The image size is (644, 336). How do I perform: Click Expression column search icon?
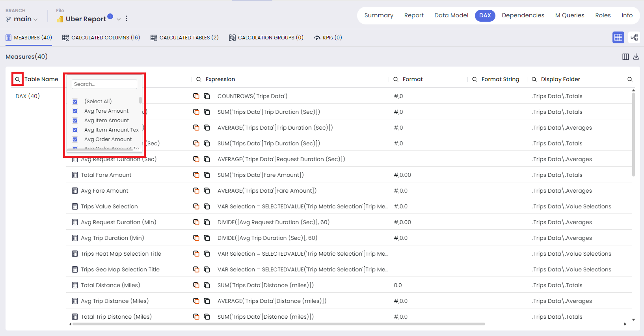pos(199,79)
